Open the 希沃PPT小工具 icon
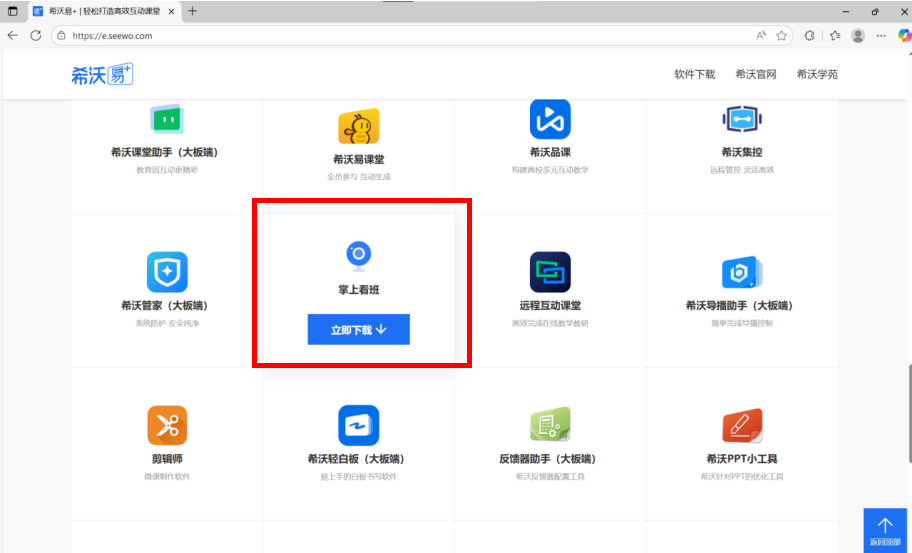Screen dimensions: 912x553 [742, 425]
